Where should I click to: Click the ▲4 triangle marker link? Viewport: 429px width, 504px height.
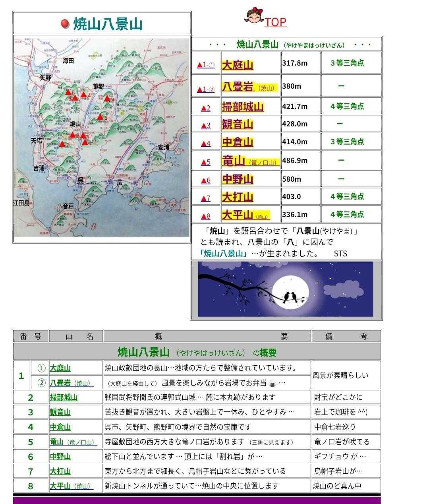pos(206,143)
